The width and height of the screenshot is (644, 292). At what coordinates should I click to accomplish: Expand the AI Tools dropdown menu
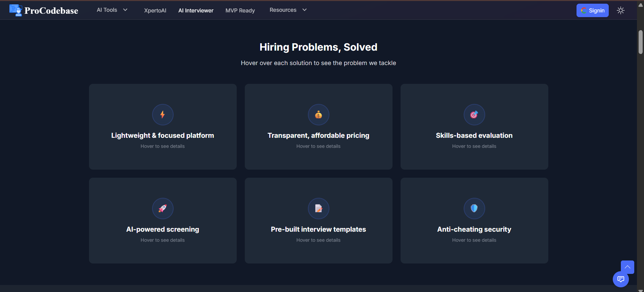[x=112, y=10]
